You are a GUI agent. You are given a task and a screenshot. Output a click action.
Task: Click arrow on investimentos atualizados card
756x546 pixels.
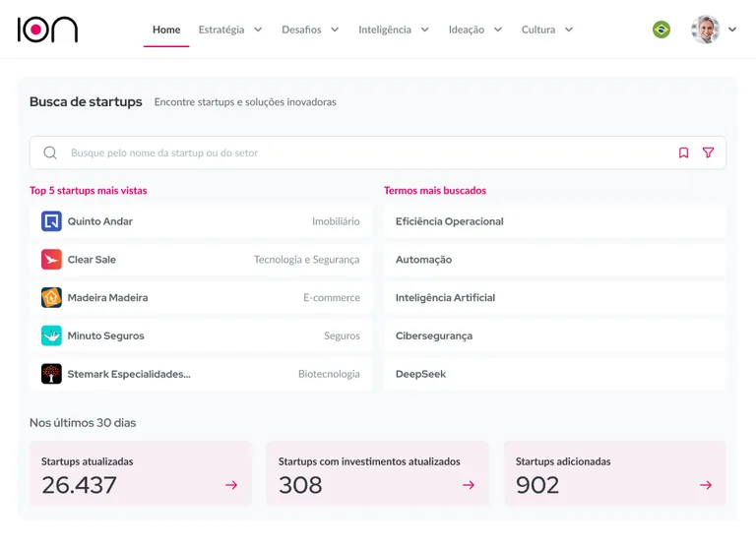(469, 485)
